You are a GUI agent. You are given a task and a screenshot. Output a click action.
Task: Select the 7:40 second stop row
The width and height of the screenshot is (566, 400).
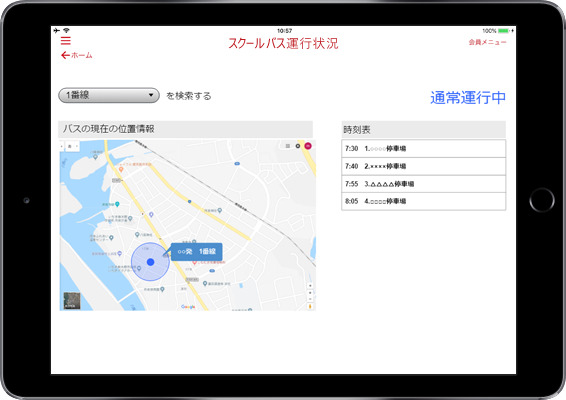pyautogui.click(x=423, y=166)
